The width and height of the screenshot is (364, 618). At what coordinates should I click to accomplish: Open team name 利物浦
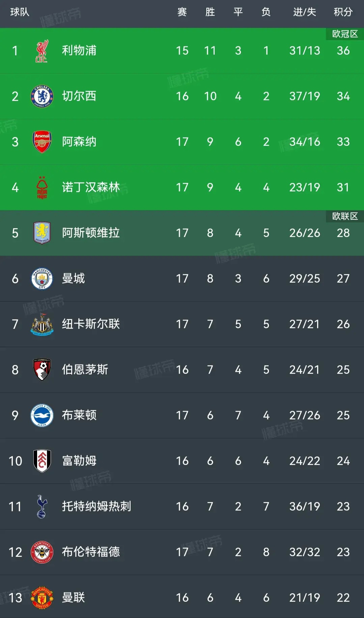coord(79,51)
